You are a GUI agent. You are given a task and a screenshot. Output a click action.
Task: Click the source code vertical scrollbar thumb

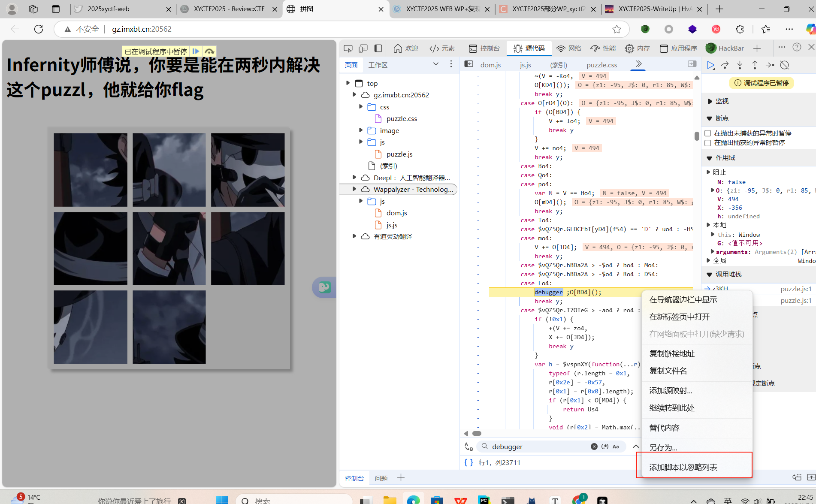(x=697, y=136)
